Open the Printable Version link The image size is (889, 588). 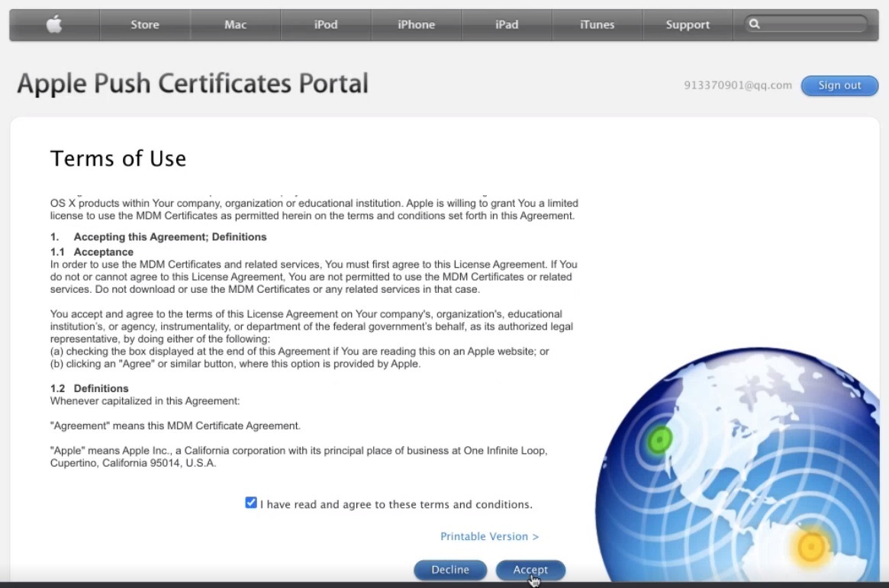click(489, 536)
